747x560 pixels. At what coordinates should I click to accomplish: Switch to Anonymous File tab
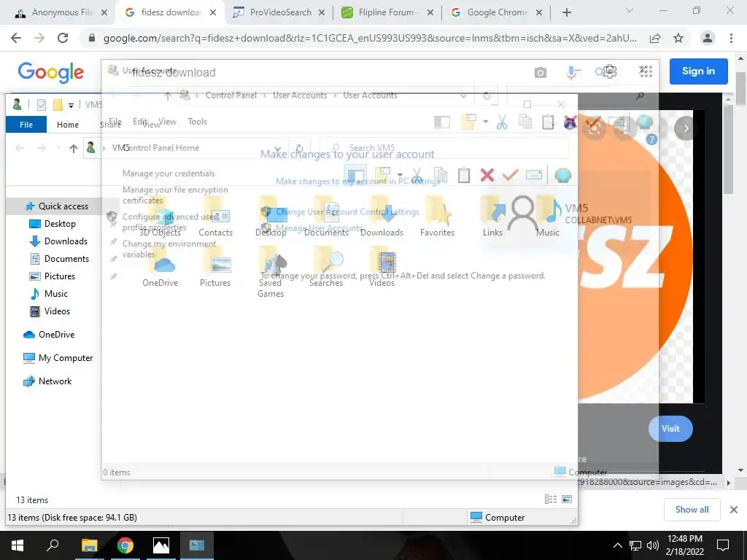[x=61, y=12]
